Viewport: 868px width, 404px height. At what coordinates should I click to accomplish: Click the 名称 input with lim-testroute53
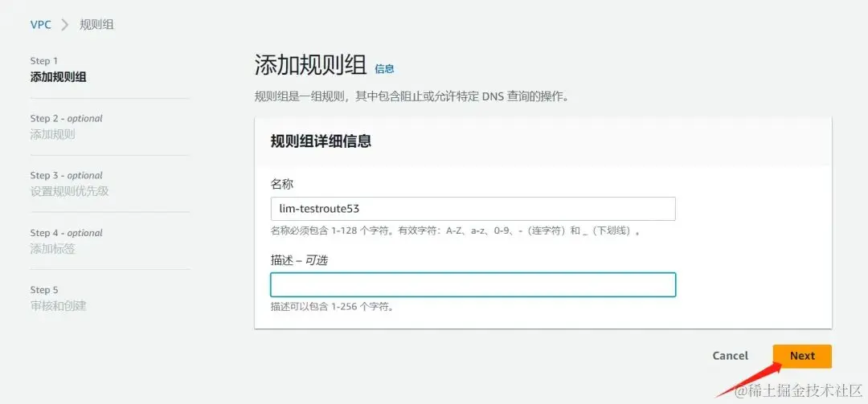tap(473, 209)
